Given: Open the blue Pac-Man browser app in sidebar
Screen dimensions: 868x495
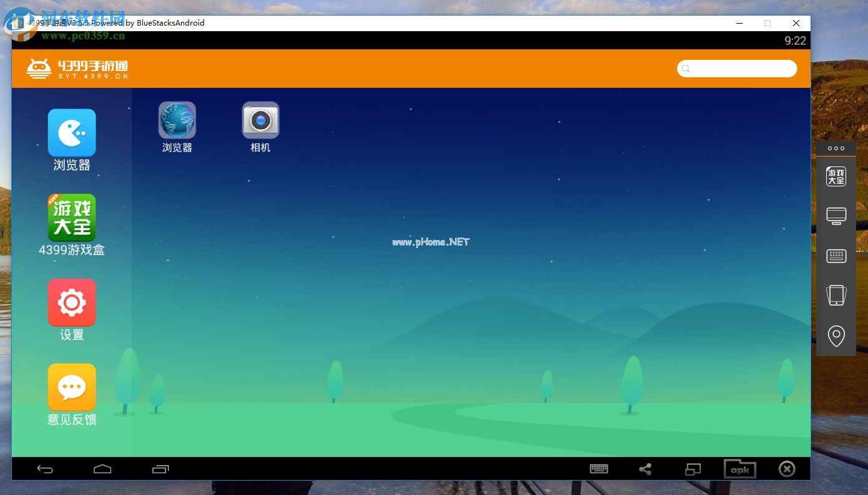Looking at the screenshot, I should pyautogui.click(x=72, y=133).
